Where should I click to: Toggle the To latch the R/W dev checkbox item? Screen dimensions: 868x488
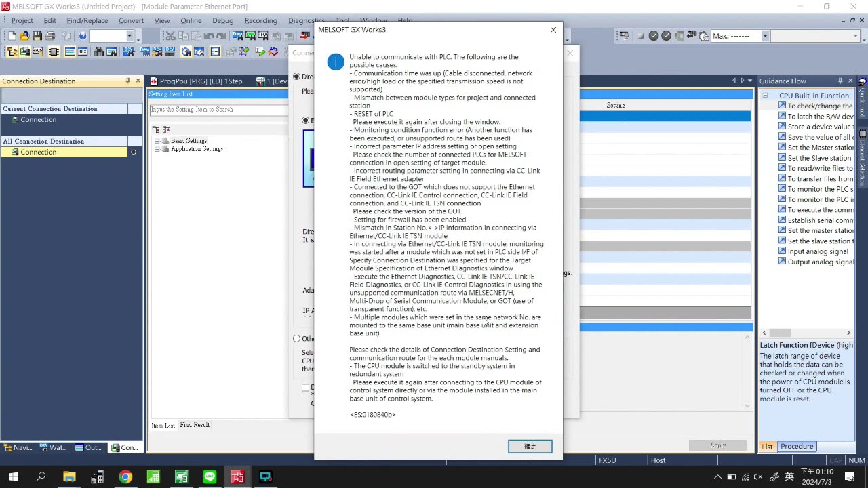point(782,116)
